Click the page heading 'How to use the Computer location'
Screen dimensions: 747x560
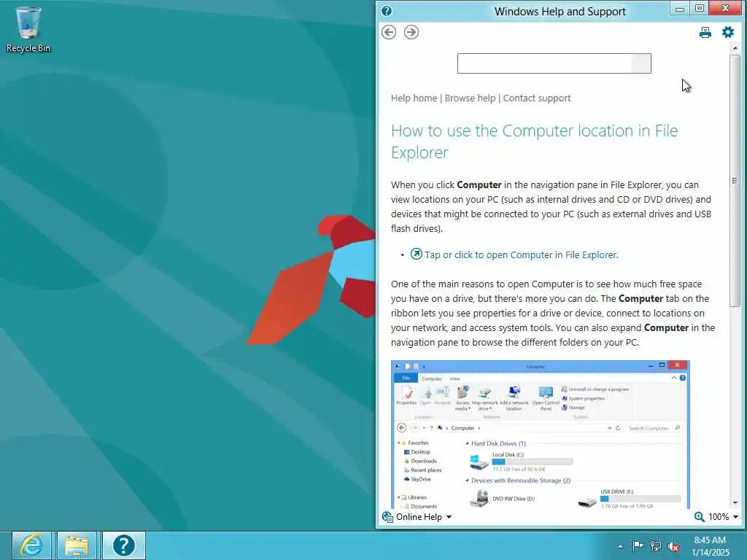pos(534,141)
